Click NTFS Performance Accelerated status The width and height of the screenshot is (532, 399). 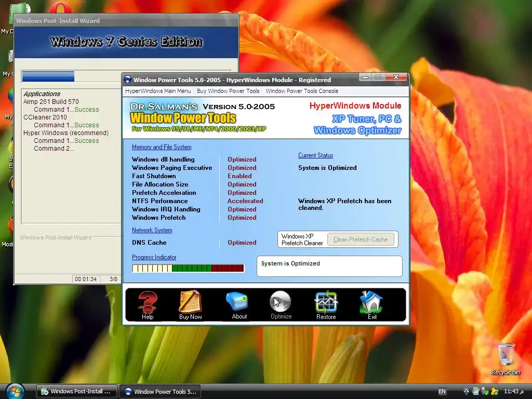(x=245, y=201)
